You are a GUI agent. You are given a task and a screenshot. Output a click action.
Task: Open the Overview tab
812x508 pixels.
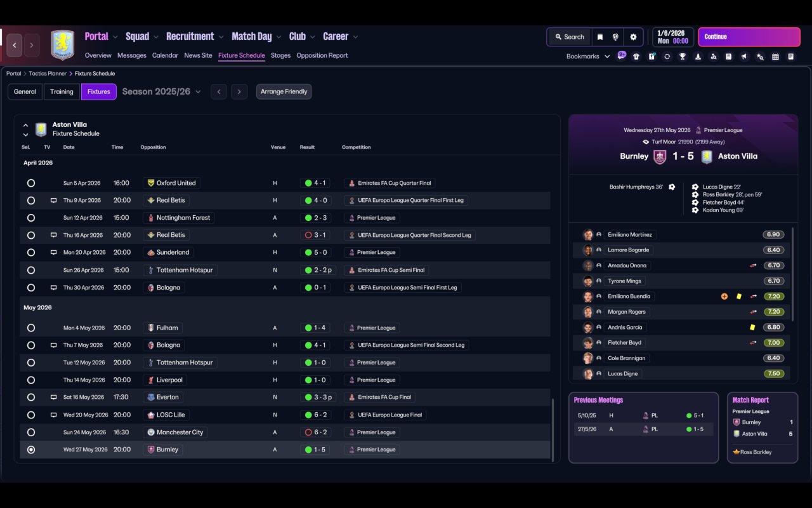(x=98, y=55)
